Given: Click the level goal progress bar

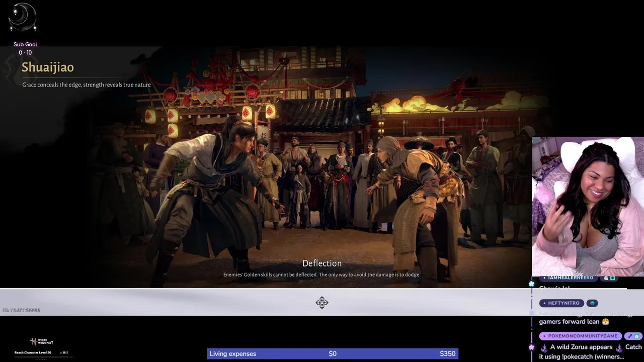Looking at the screenshot, I should coord(43,357).
